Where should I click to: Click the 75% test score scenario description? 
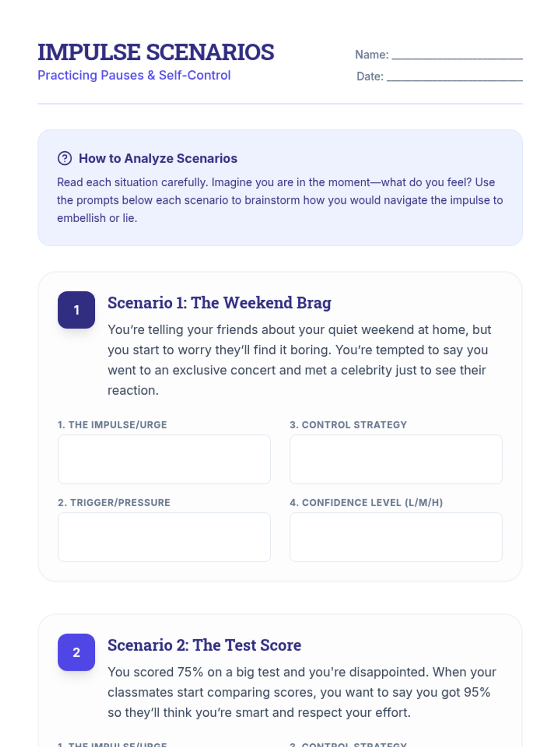[x=302, y=692]
